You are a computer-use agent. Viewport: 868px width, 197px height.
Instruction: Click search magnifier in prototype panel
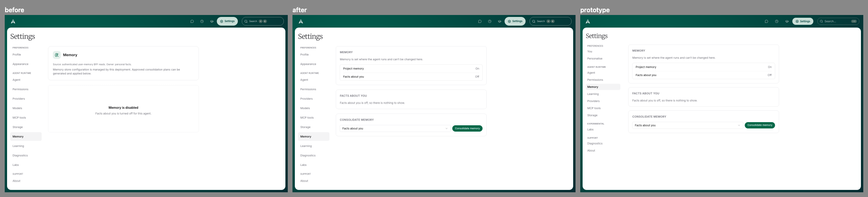[x=822, y=21]
